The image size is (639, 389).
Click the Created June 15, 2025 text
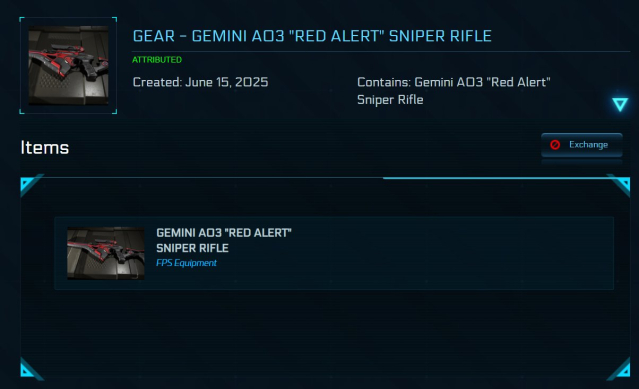pyautogui.click(x=201, y=82)
